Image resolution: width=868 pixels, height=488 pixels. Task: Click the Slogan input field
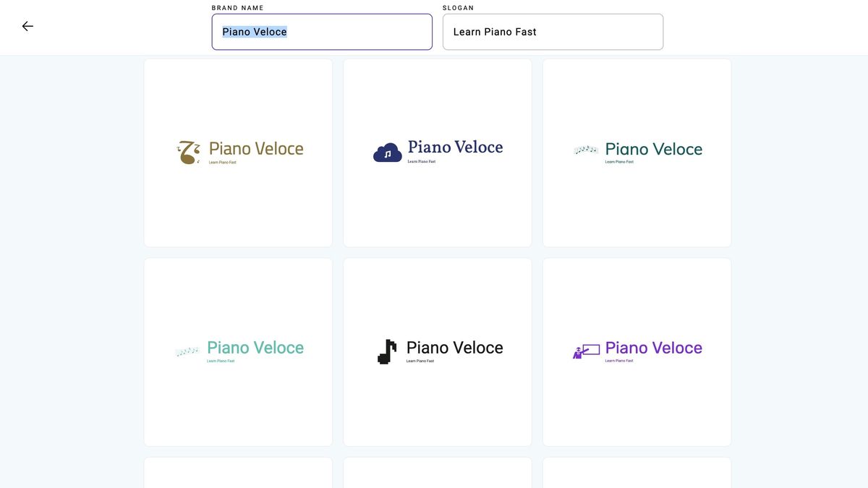point(553,32)
